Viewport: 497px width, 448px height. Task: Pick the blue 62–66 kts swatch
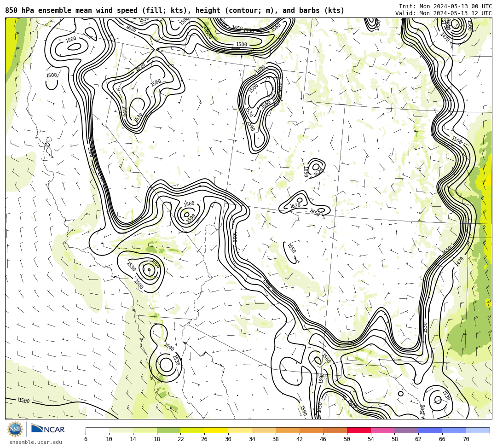[430, 430]
